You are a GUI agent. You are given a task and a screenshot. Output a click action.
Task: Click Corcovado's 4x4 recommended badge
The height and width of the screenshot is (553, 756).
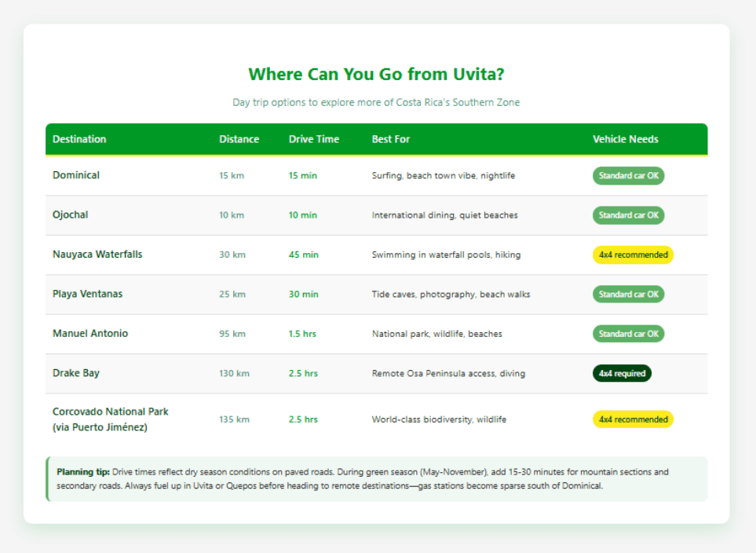633,419
